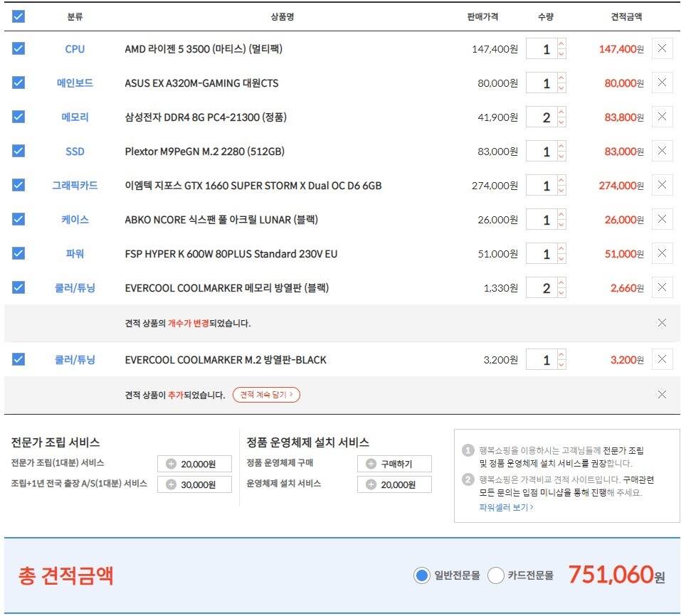The height and width of the screenshot is (616, 681).
Task: Open the 메인보드 category link
Action: (x=75, y=83)
